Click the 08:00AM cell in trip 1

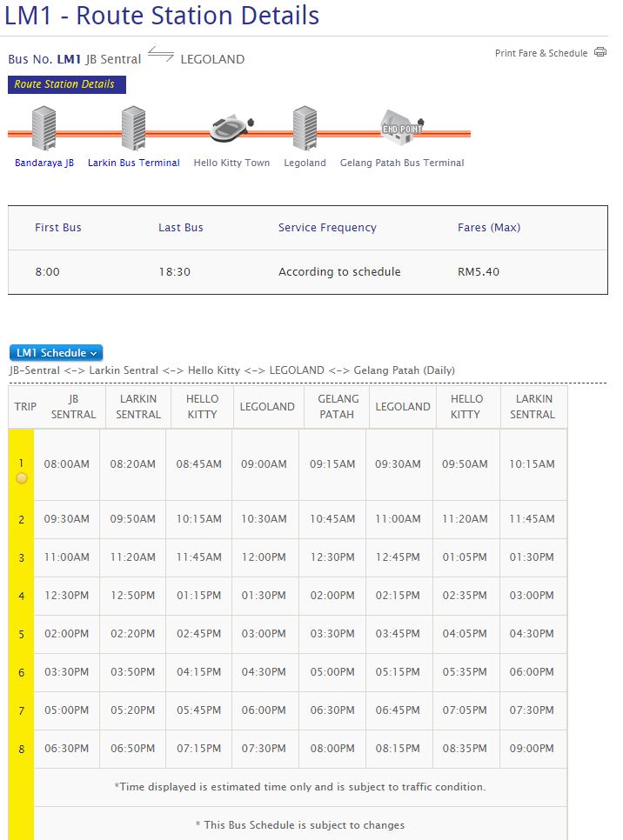(67, 464)
